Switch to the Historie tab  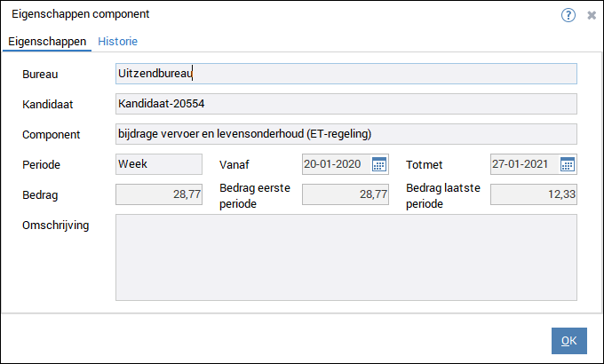tap(117, 42)
